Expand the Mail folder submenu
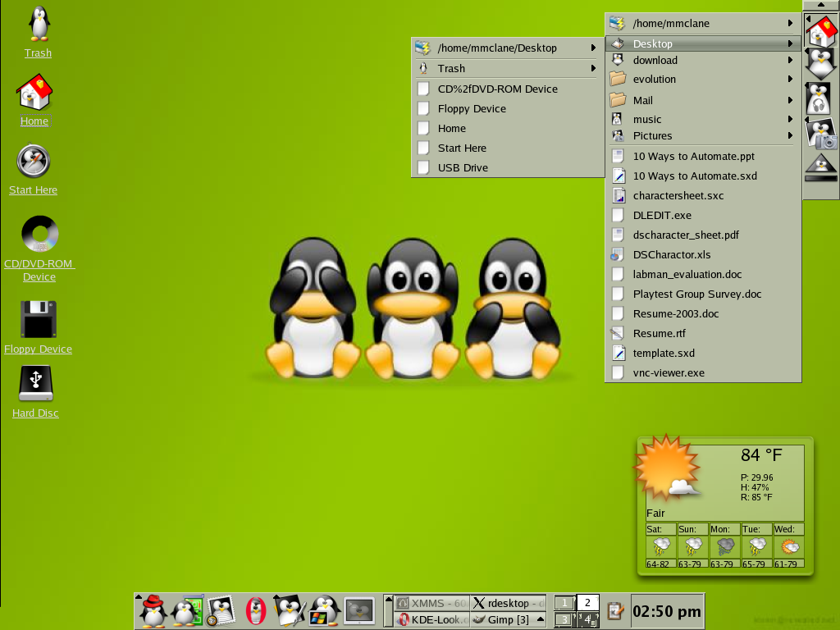 pyautogui.click(x=703, y=100)
